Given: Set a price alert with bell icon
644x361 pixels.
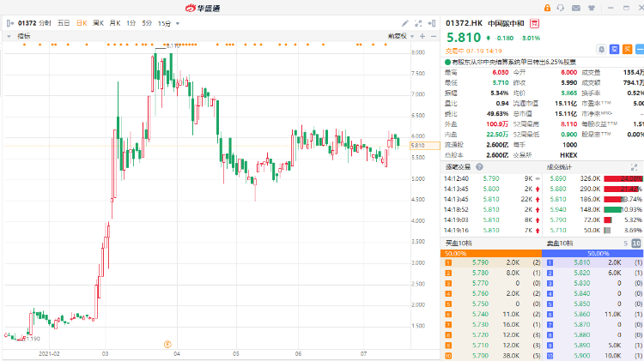Looking at the screenshot, I should tap(601, 49).
